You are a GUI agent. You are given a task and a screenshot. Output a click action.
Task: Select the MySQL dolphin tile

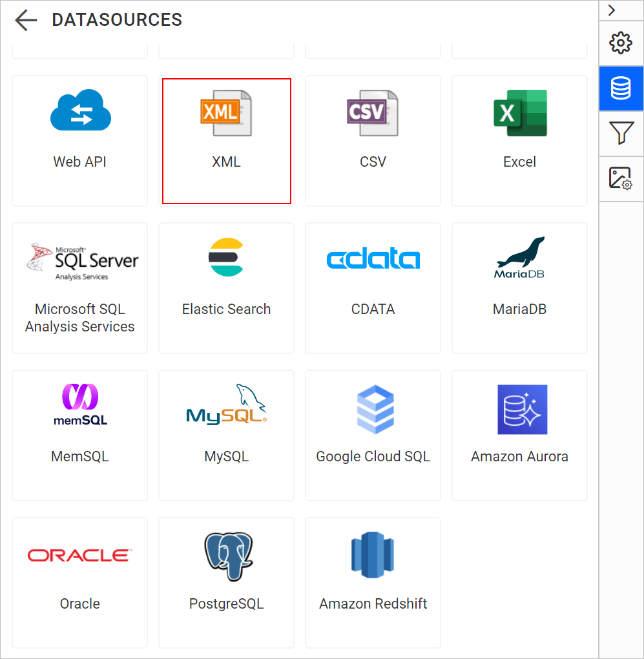pyautogui.click(x=227, y=435)
